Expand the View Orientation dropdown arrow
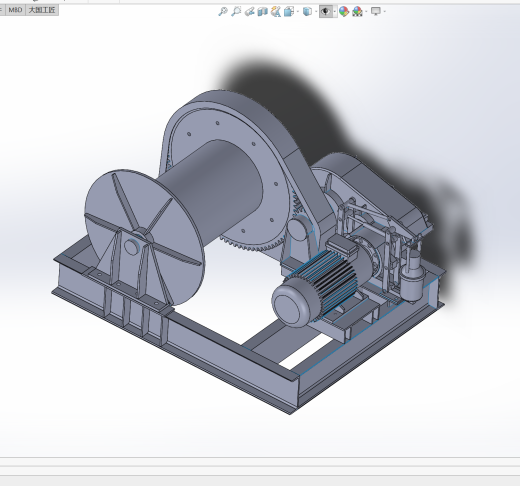Image resolution: width=520 pixels, height=486 pixels. pos(298,12)
